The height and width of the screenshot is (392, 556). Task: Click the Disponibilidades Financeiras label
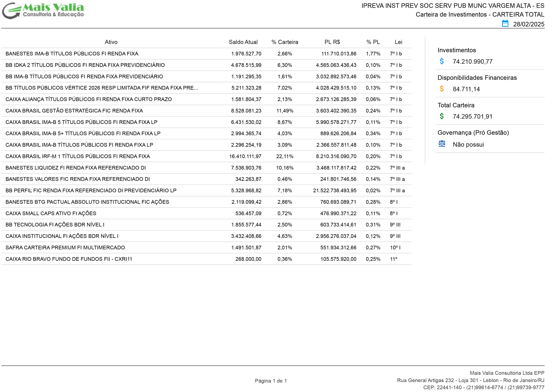click(x=477, y=78)
